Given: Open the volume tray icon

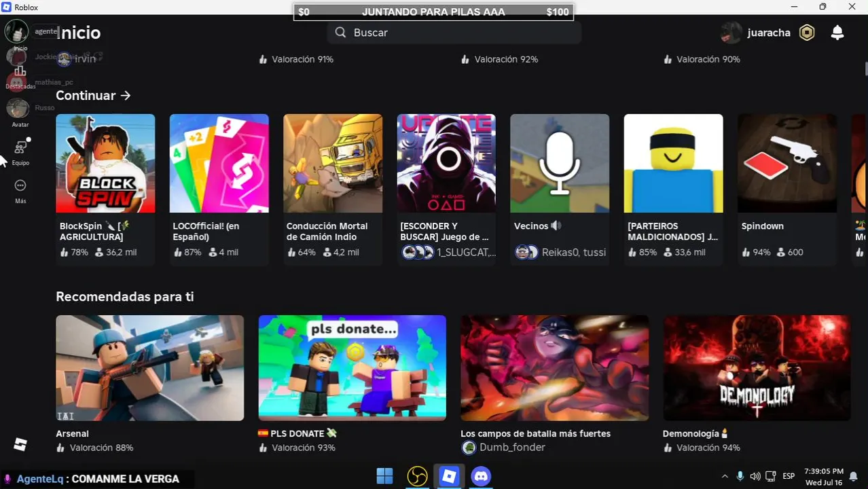Looking at the screenshot, I should click(755, 476).
